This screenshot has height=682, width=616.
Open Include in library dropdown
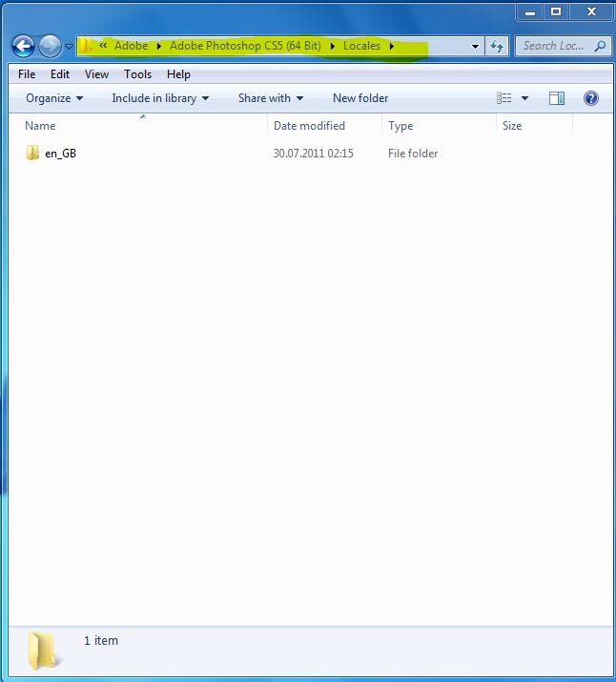[160, 98]
